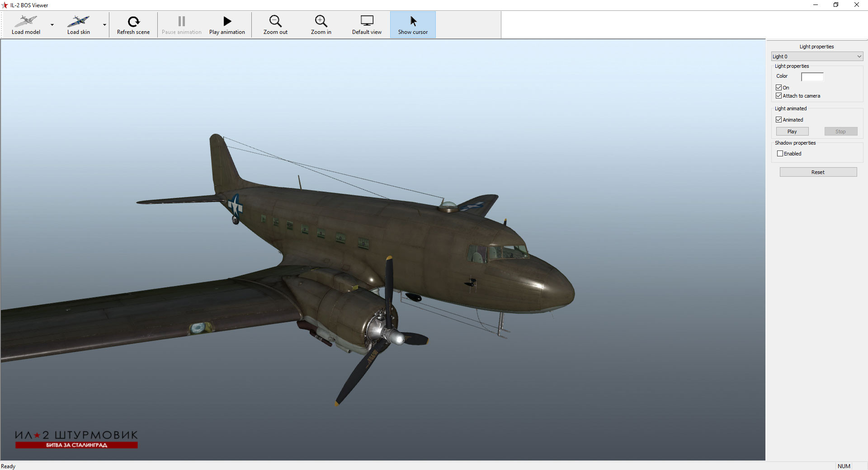Expand the Load skin dropdown arrow

point(104,25)
